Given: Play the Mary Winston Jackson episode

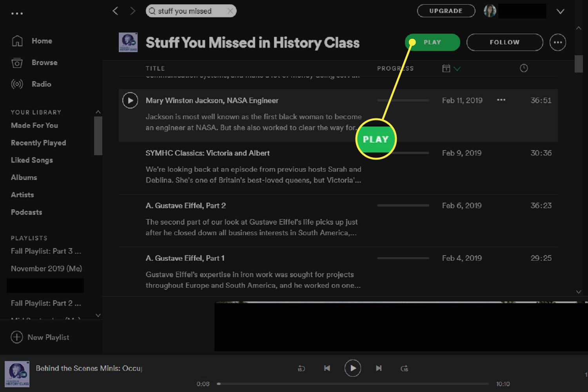Looking at the screenshot, I should (130, 100).
